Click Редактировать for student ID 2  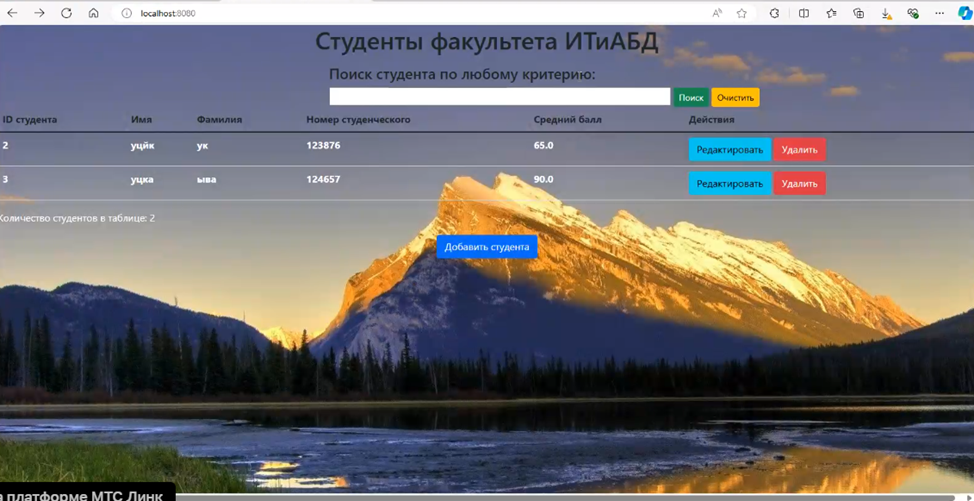729,150
